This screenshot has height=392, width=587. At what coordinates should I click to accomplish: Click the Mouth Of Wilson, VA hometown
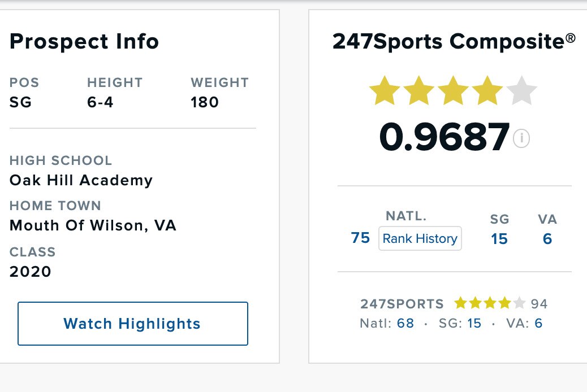coord(93,226)
